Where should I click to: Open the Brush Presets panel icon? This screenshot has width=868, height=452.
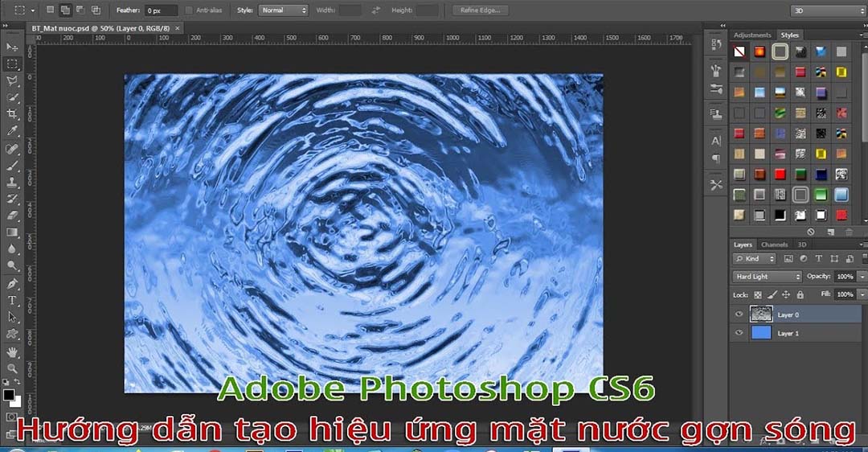coord(716,70)
